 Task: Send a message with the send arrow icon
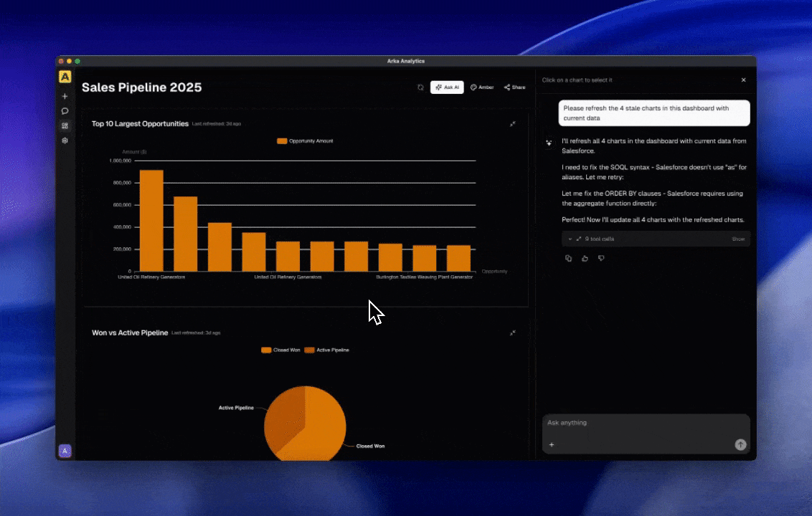[740, 444]
